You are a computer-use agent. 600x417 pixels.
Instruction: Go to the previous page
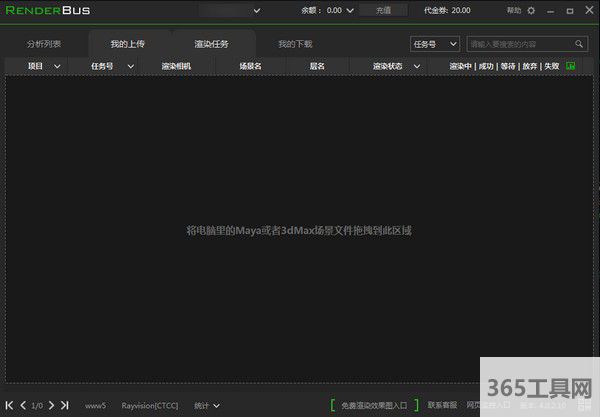tap(23, 405)
